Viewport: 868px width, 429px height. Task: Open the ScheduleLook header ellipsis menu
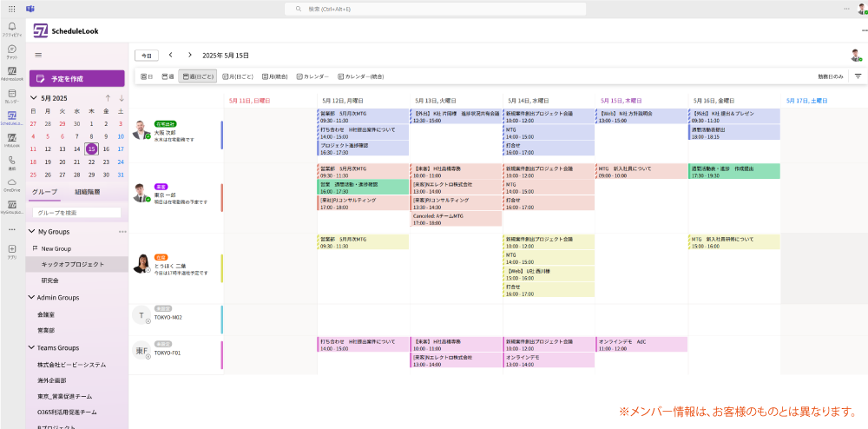[865, 31]
